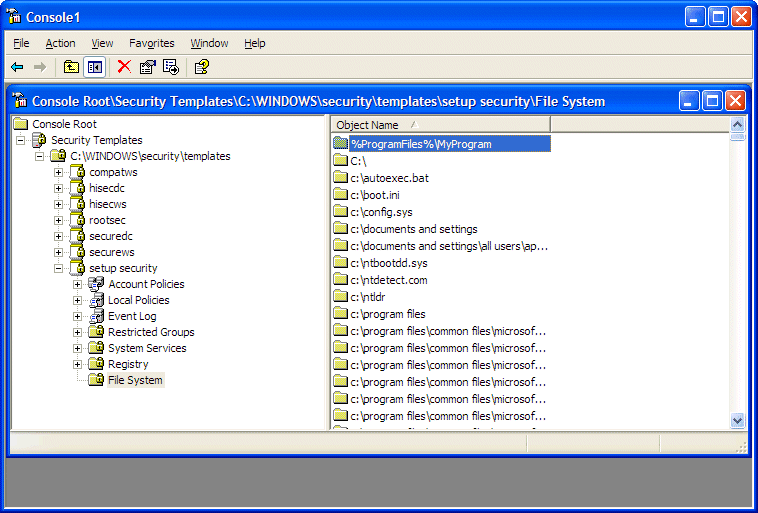758x513 pixels.
Task: Click the Local Policies icon
Action: point(96,300)
